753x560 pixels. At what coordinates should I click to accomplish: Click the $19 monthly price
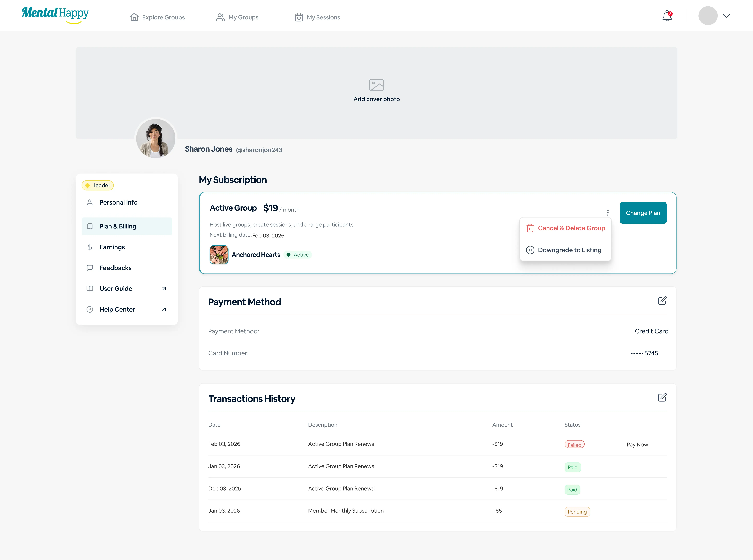click(271, 208)
